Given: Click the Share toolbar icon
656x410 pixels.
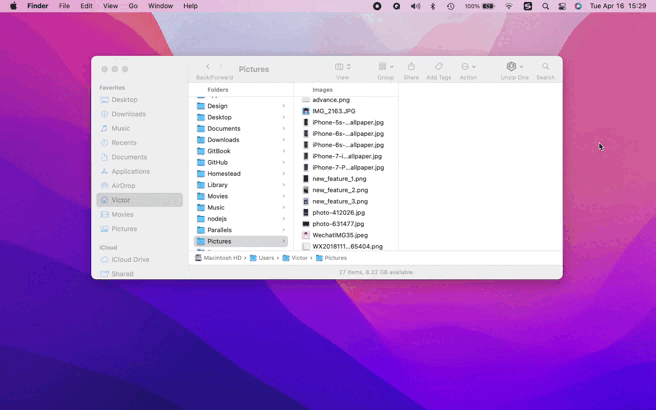Looking at the screenshot, I should [411, 67].
